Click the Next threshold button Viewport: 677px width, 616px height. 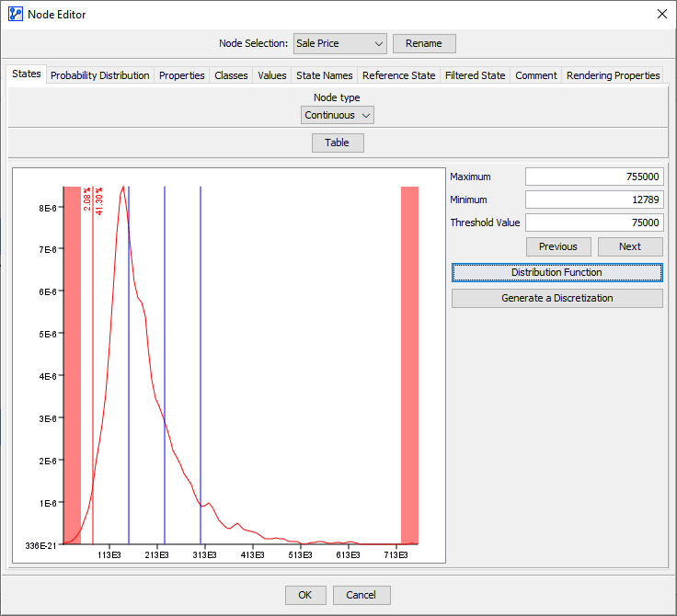click(x=630, y=246)
